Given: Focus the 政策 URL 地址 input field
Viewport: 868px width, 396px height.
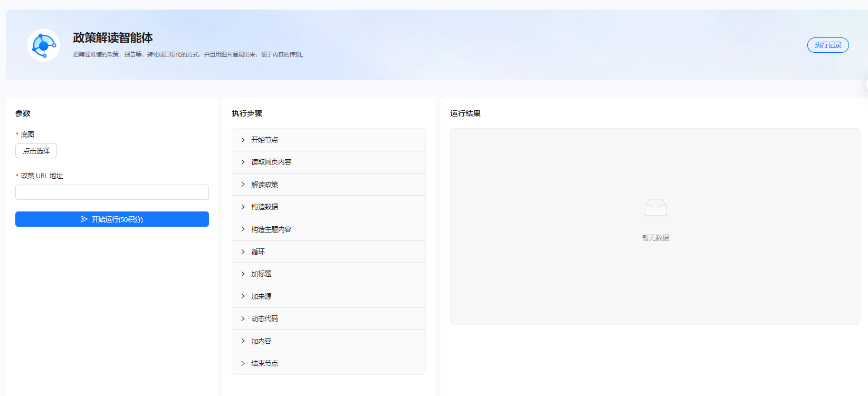Looking at the screenshot, I should 112,192.
